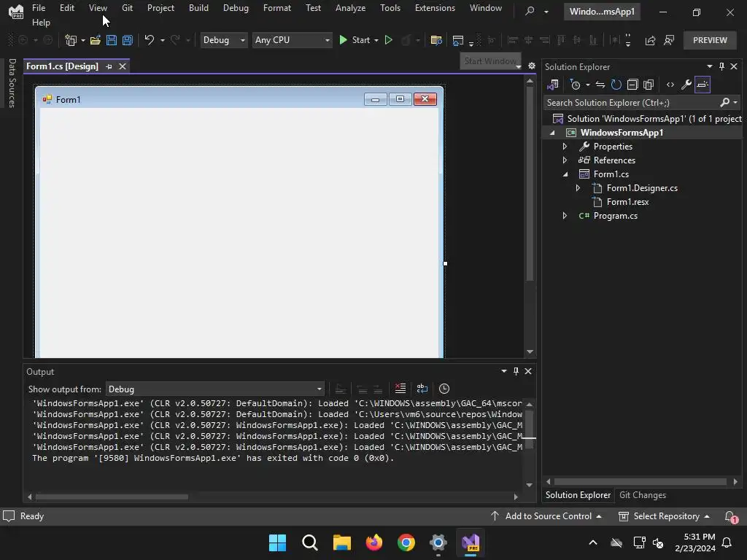Screen dimensions: 747x560
Task: Click the PREVIEW button
Action: tap(710, 41)
